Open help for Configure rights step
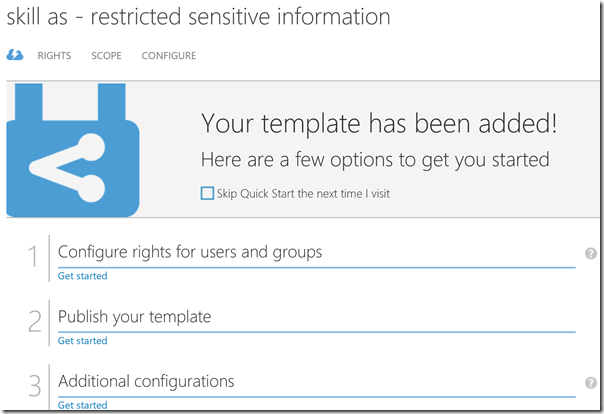 pos(591,254)
